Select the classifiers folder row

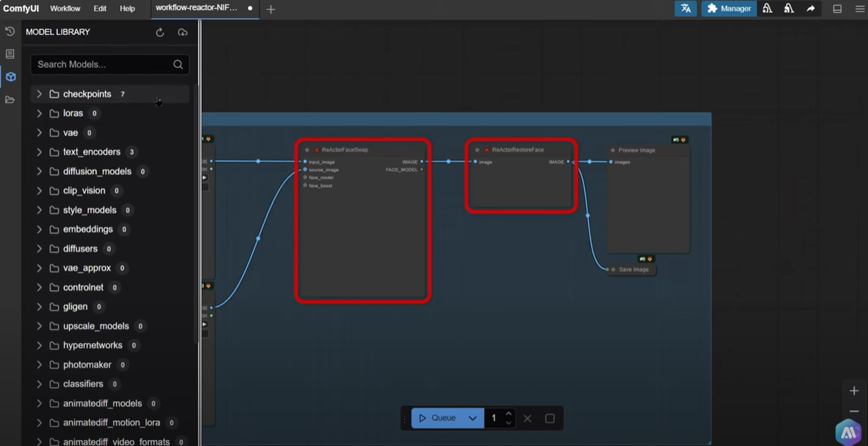pyautogui.click(x=110, y=384)
